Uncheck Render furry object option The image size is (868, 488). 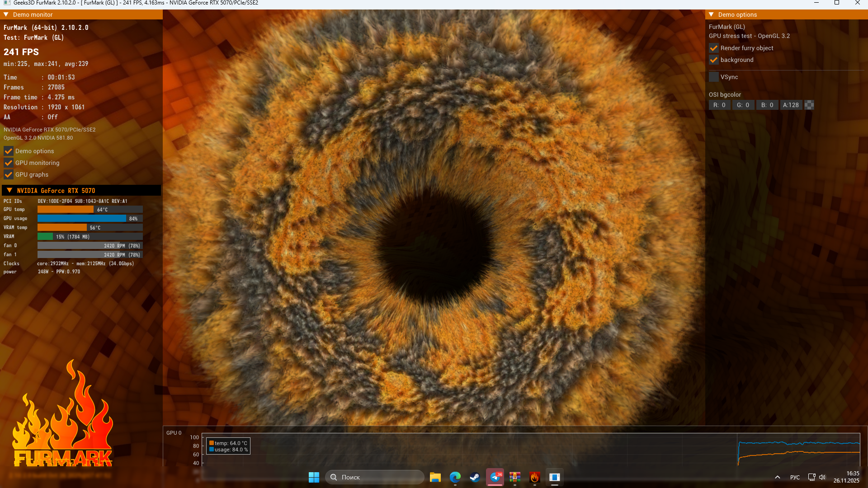click(713, 48)
